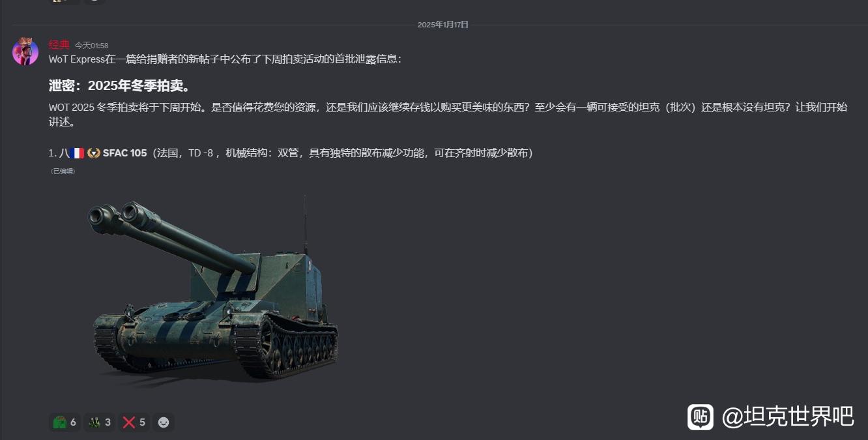Screen dimensions: 868x440
Task: Open the 经典 user avatar
Action: (25, 51)
